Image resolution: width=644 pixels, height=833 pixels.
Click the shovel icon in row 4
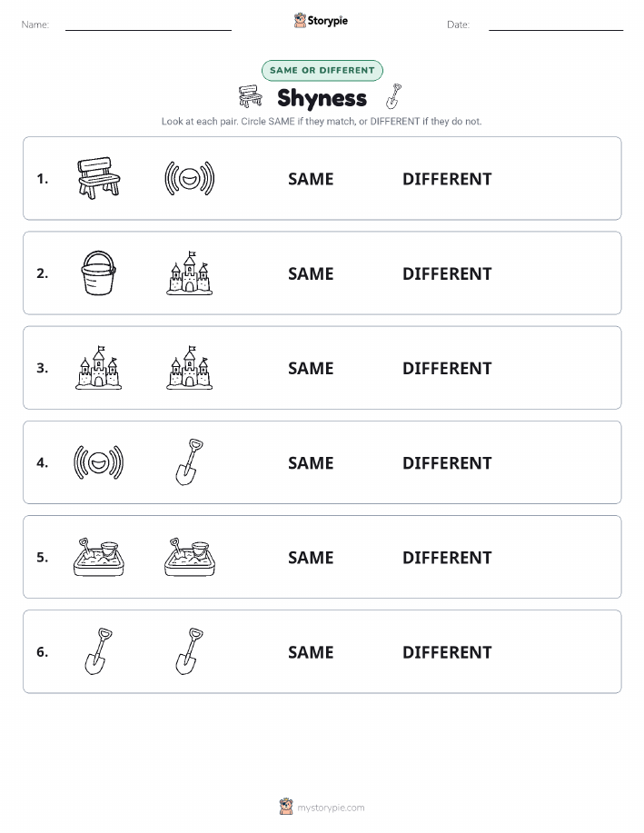(189, 462)
